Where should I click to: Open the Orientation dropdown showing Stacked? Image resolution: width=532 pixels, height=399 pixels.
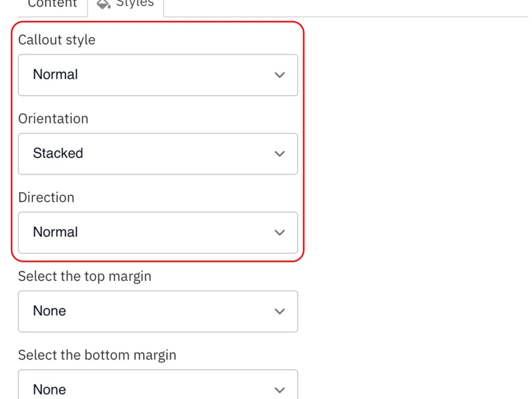pos(158,154)
